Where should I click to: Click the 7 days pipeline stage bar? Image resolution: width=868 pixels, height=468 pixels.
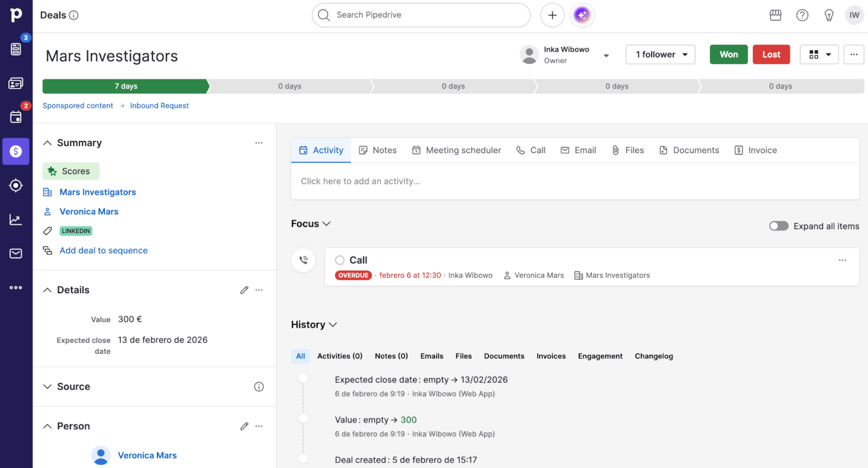[125, 86]
